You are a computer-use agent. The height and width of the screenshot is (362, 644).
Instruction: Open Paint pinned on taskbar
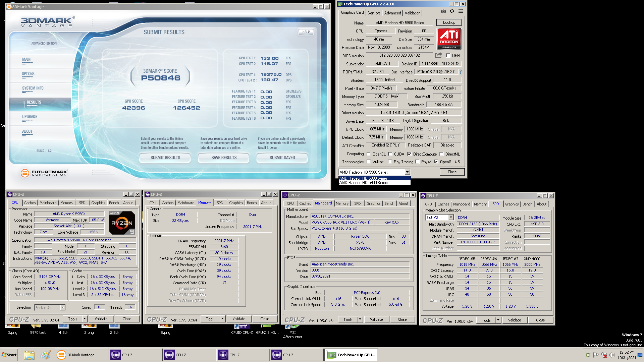point(45,355)
